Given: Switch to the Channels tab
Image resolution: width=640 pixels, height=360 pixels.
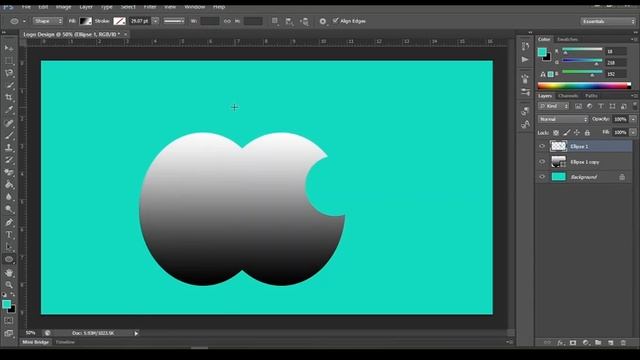Looking at the screenshot, I should (x=568, y=96).
